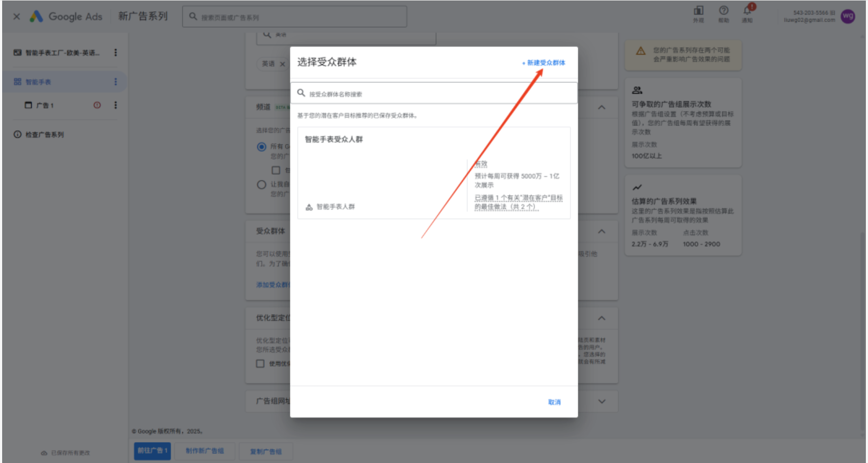The image size is (868, 463).
Task: Click the 添加受众群体 link behind the dialog
Action: (273, 285)
